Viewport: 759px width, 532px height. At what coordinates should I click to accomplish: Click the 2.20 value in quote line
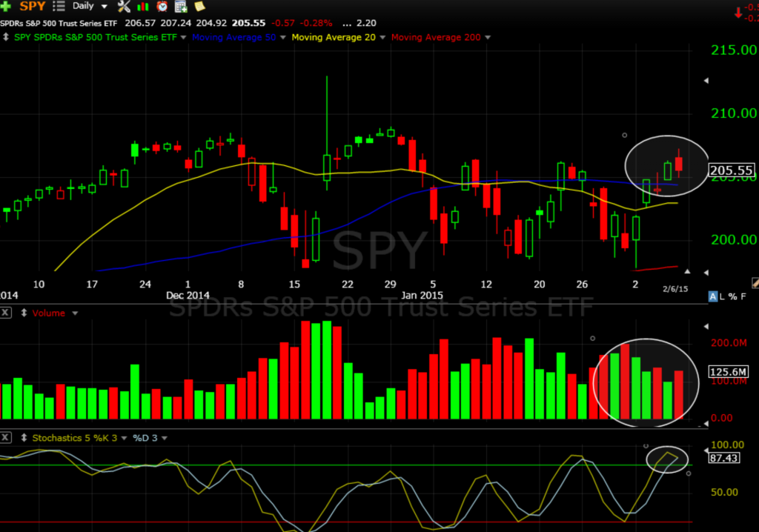pyautogui.click(x=366, y=23)
